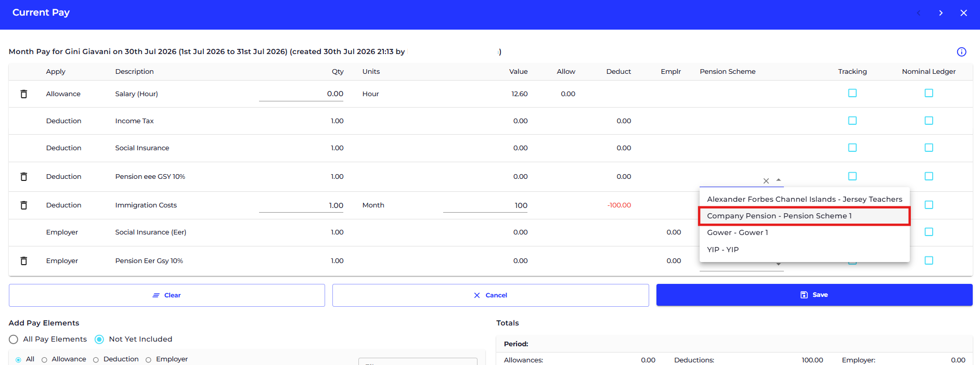
Task: Close the Current Pay dialog
Action: (963, 13)
